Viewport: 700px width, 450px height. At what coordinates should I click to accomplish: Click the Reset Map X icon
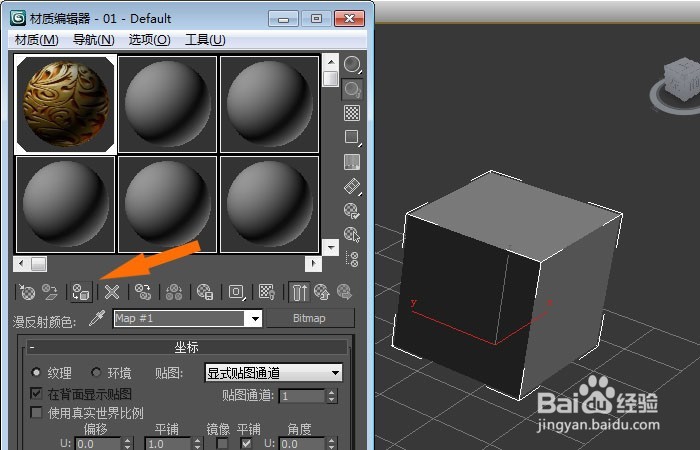pos(112,292)
